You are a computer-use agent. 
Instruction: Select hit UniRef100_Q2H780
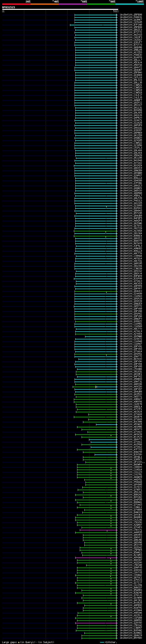point(131,623)
